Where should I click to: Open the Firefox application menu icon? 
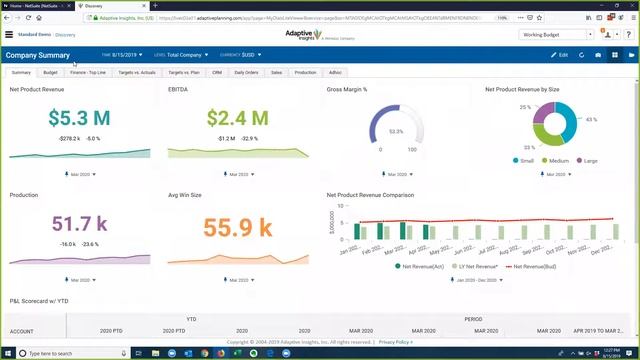tap(633, 18)
